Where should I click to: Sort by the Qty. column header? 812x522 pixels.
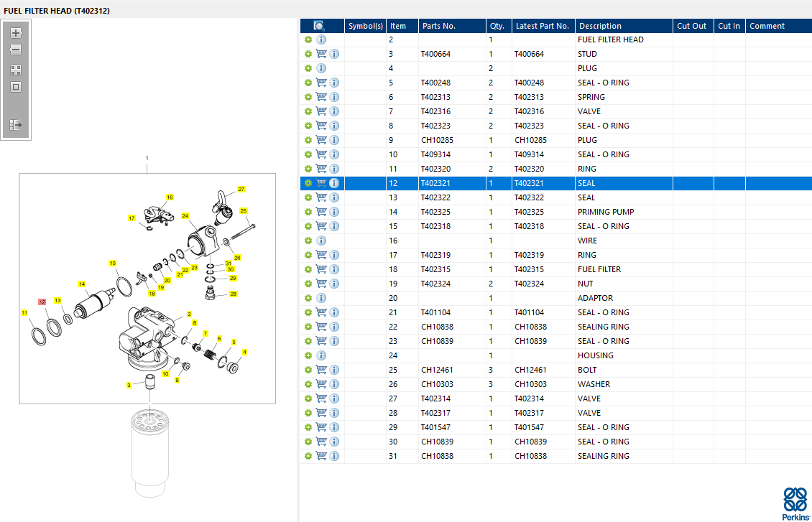coord(499,26)
